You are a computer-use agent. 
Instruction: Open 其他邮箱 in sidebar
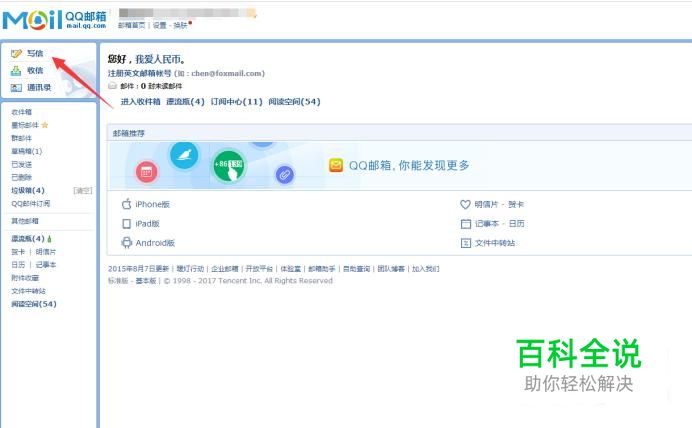coord(25,221)
